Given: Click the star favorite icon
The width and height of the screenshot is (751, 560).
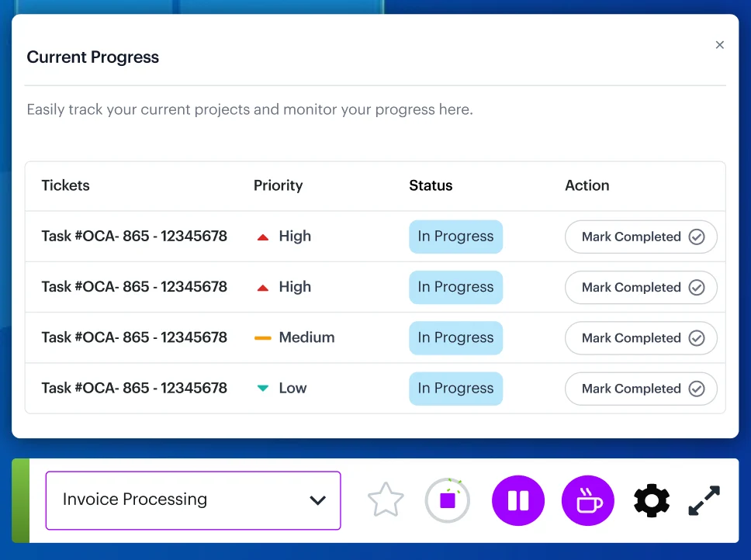Looking at the screenshot, I should [386, 500].
